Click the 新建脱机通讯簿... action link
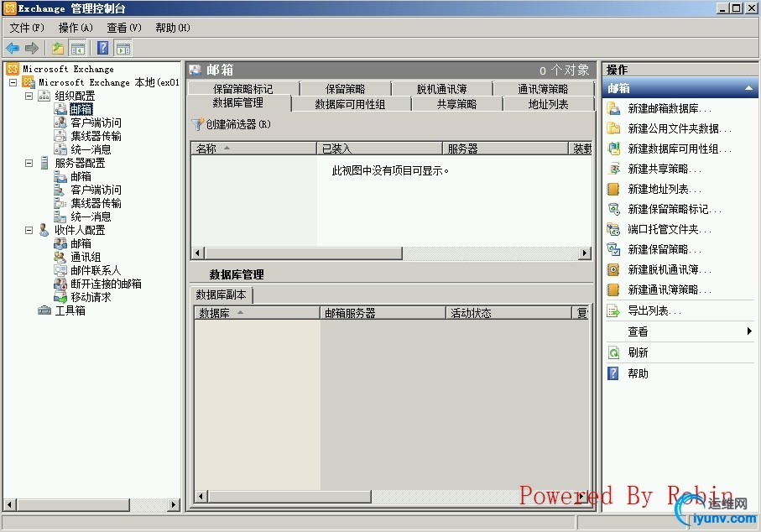Image resolution: width=761 pixels, height=532 pixels. pyautogui.click(x=670, y=269)
